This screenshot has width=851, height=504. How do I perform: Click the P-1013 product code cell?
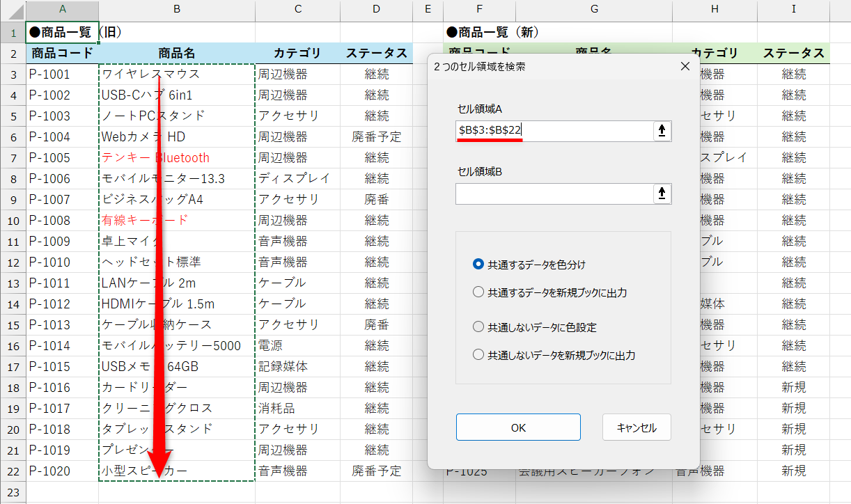[63, 324]
